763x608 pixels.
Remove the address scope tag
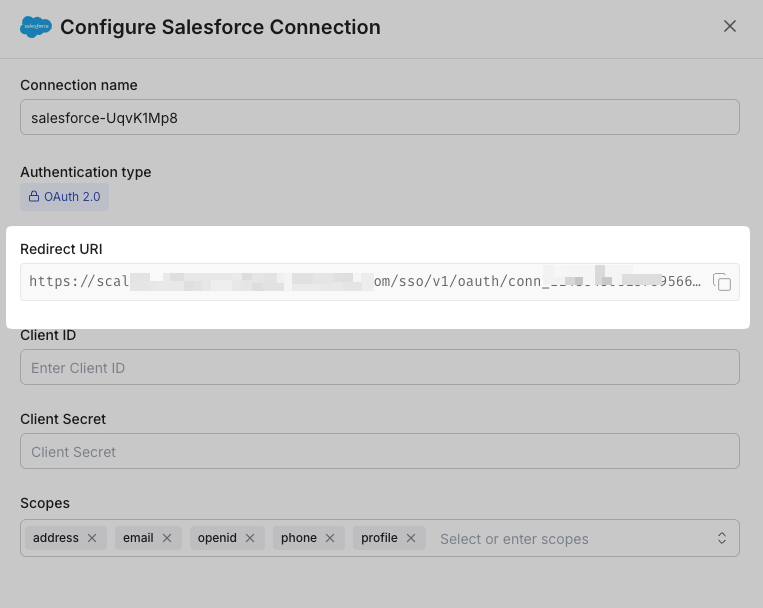coord(92,538)
